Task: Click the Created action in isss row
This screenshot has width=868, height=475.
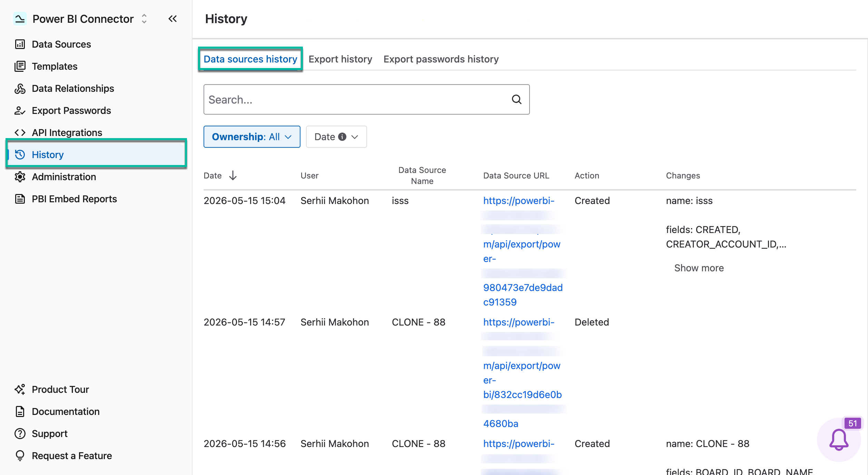Action: pyautogui.click(x=592, y=201)
